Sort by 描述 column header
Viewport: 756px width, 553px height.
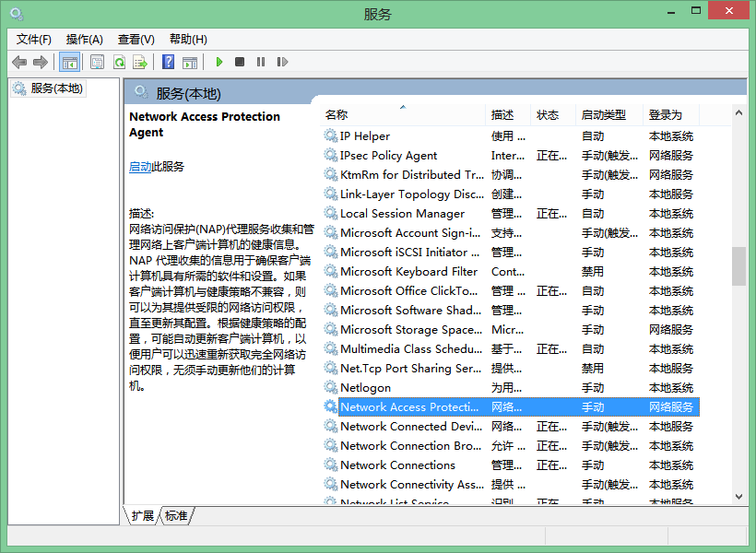[x=508, y=114]
